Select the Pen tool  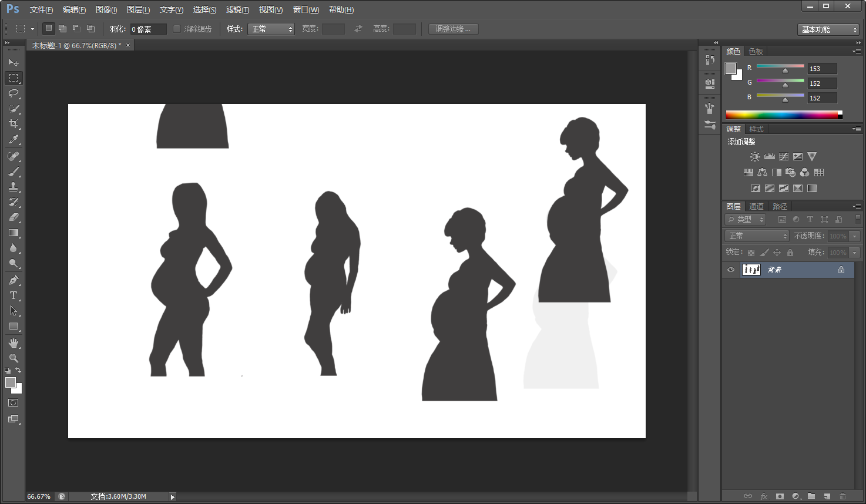14,280
